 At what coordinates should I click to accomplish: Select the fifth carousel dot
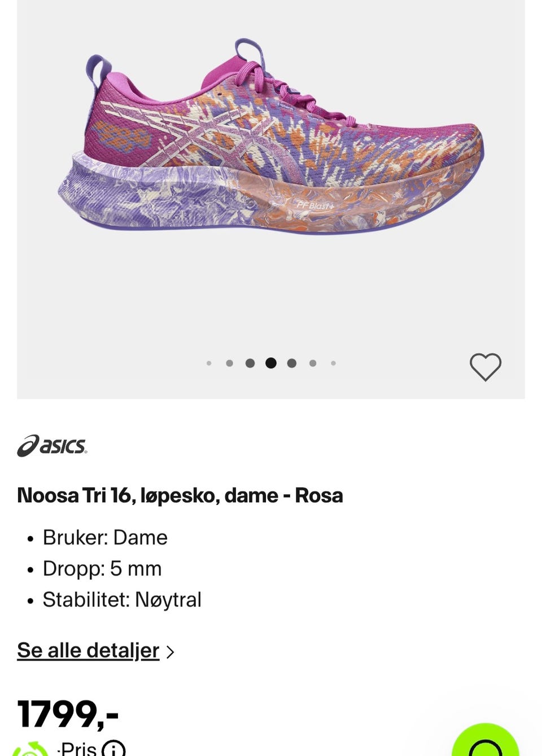point(292,363)
